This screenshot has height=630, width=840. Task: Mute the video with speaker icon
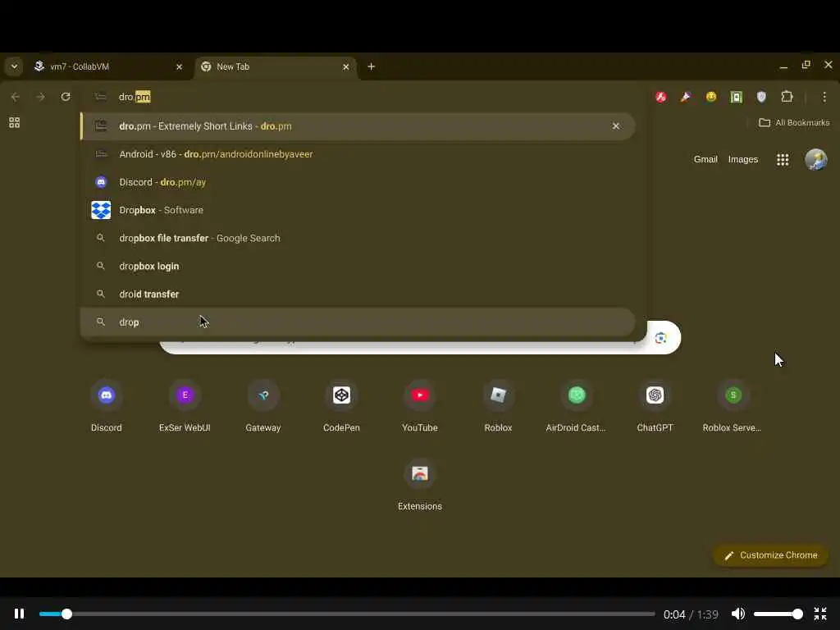click(737, 614)
